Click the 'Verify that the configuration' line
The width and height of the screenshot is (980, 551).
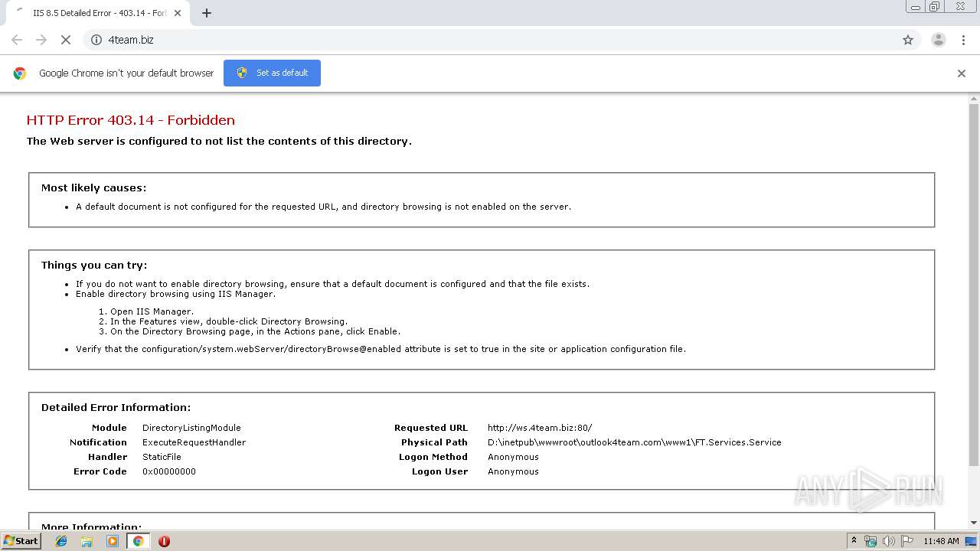[x=381, y=349]
